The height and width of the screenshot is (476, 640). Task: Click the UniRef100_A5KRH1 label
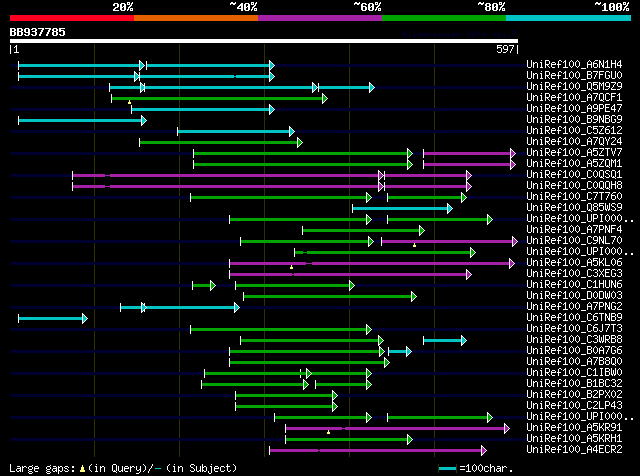574,439
